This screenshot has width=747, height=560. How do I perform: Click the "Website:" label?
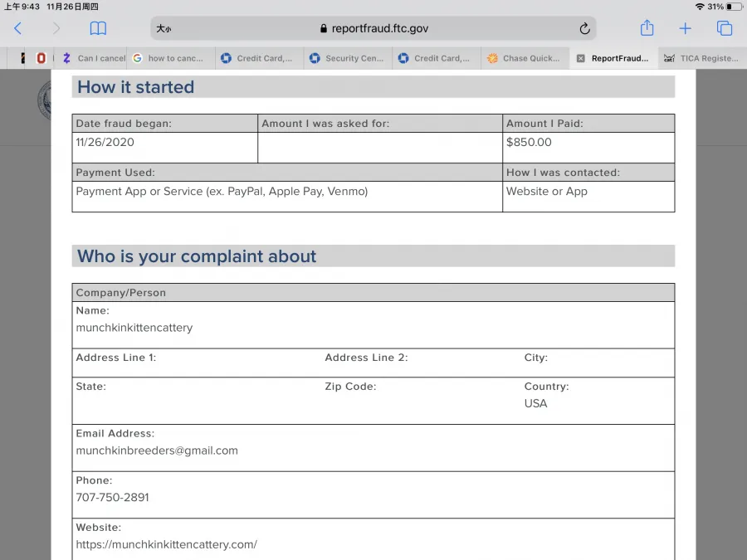[x=99, y=527]
